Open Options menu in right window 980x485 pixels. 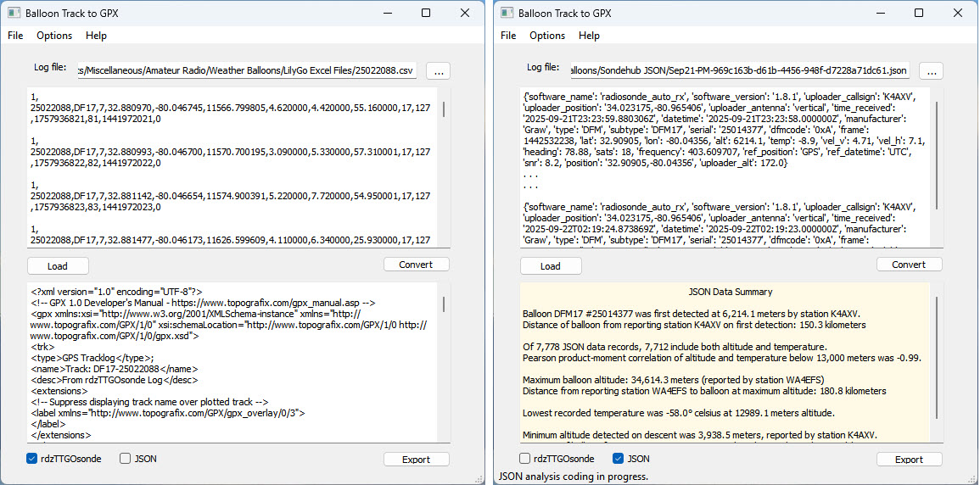click(x=547, y=36)
